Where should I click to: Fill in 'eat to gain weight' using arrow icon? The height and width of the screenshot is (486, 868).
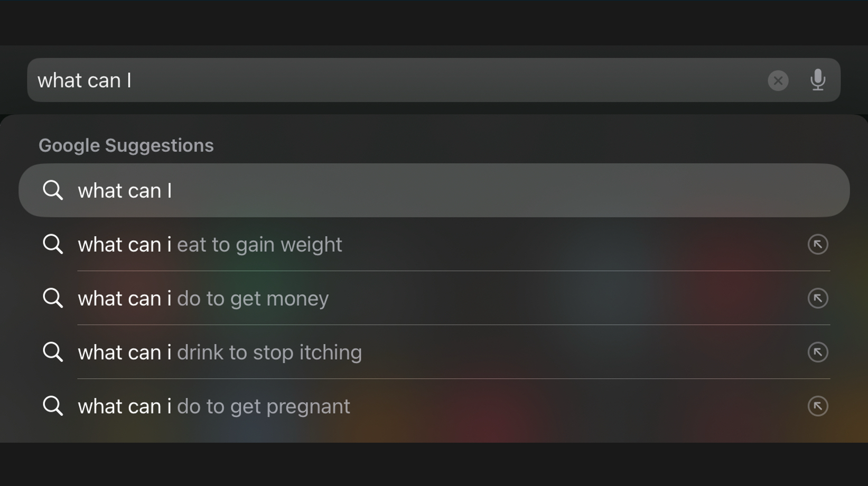click(x=818, y=245)
